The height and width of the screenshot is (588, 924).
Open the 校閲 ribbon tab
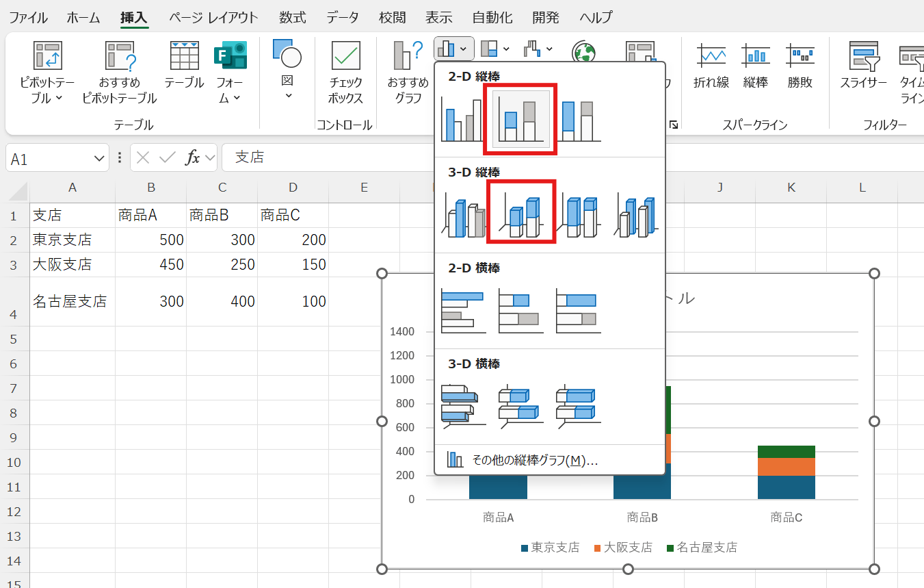[x=392, y=17]
